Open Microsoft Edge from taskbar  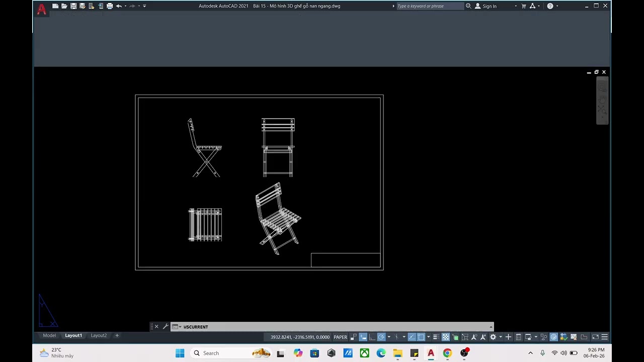point(381,353)
